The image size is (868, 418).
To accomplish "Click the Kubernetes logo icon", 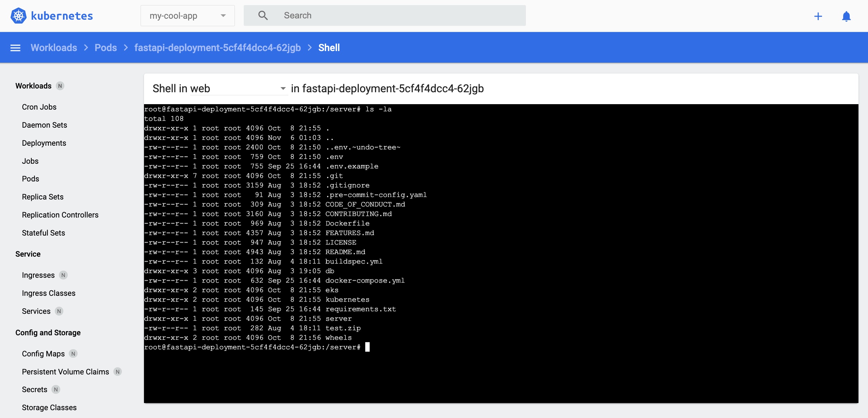I will tap(20, 15).
